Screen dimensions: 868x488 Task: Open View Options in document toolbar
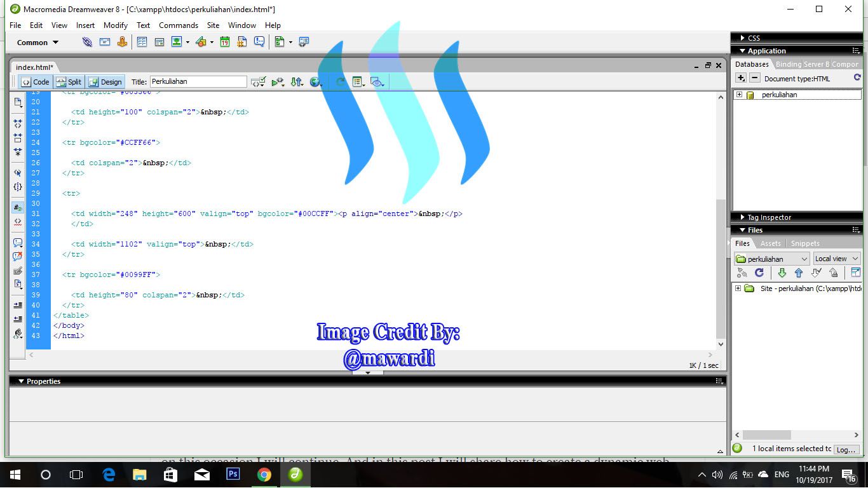pyautogui.click(x=358, y=82)
